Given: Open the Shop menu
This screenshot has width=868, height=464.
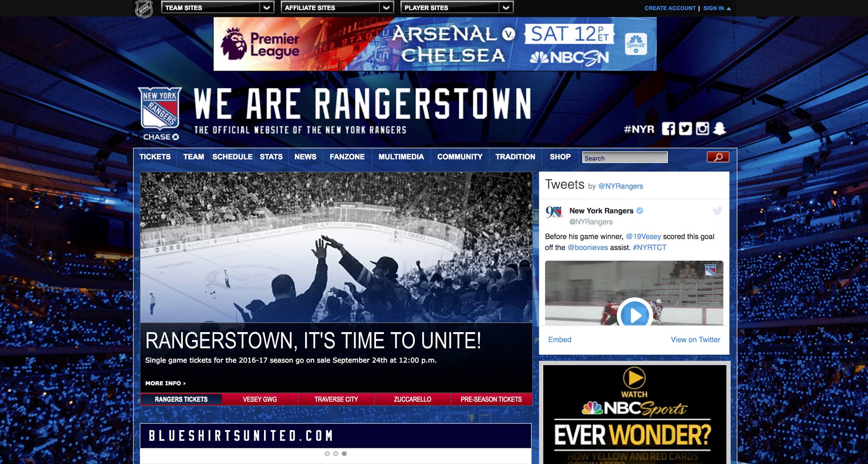Looking at the screenshot, I should point(560,157).
